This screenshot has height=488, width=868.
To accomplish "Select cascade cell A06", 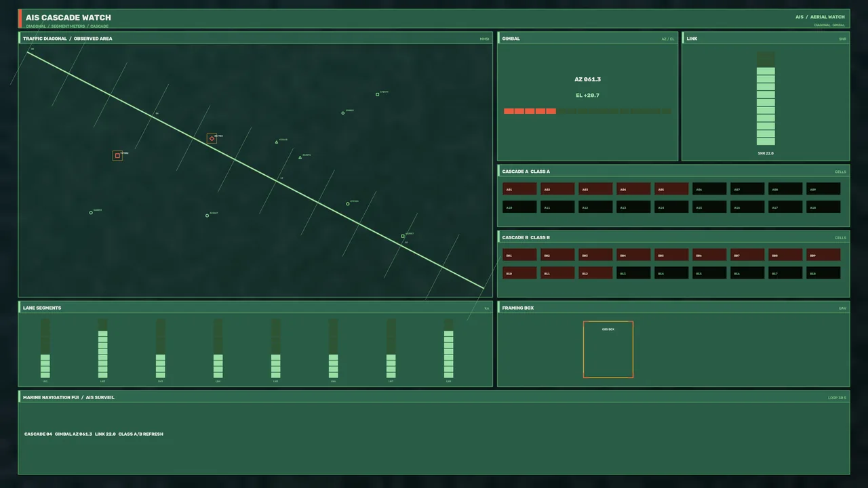I will [x=709, y=189].
